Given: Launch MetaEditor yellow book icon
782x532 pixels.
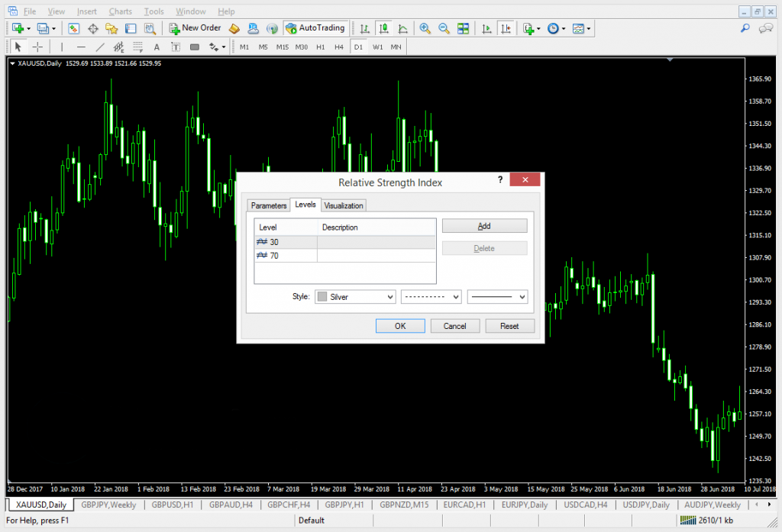Looking at the screenshot, I should pyautogui.click(x=234, y=28).
